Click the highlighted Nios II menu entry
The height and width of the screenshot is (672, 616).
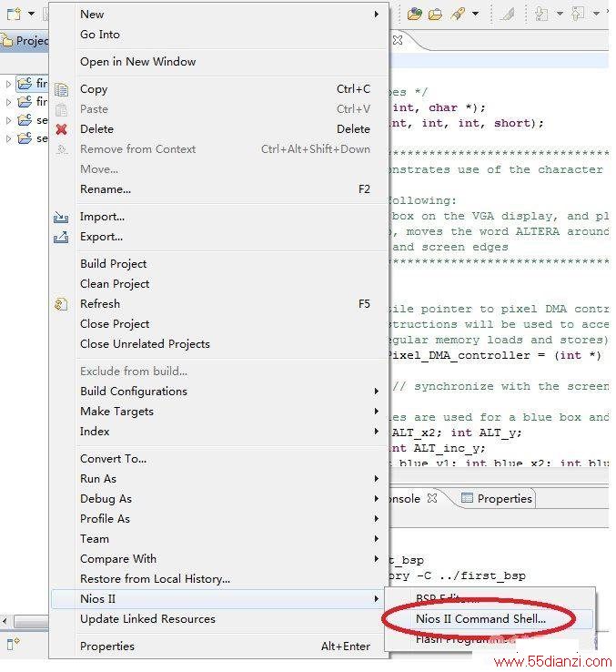(217, 599)
